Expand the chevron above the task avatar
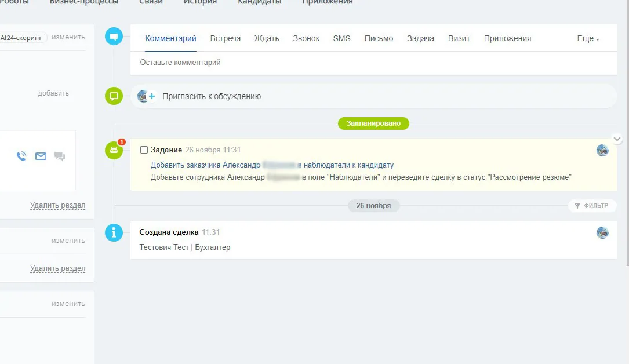Image resolution: width=629 pixels, height=364 pixels. (617, 139)
